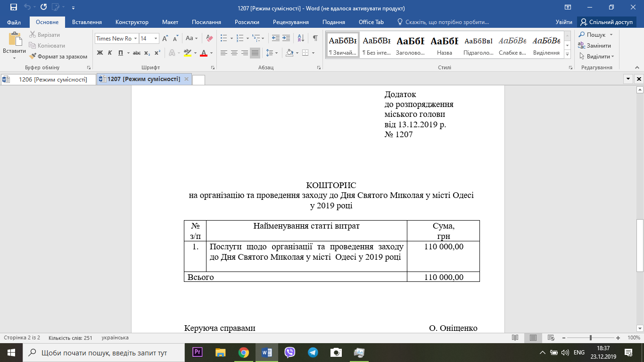
Task: Open Google Chrome from the taskbar
Action: click(x=243, y=352)
